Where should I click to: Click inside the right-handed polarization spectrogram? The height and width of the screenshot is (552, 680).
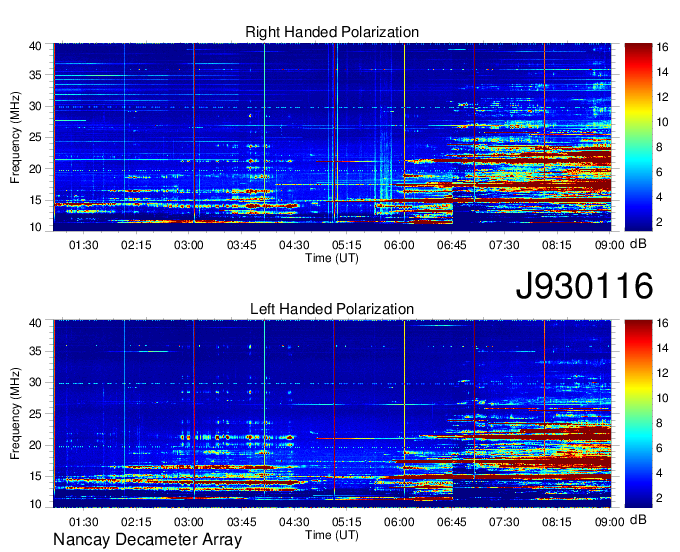point(332,137)
